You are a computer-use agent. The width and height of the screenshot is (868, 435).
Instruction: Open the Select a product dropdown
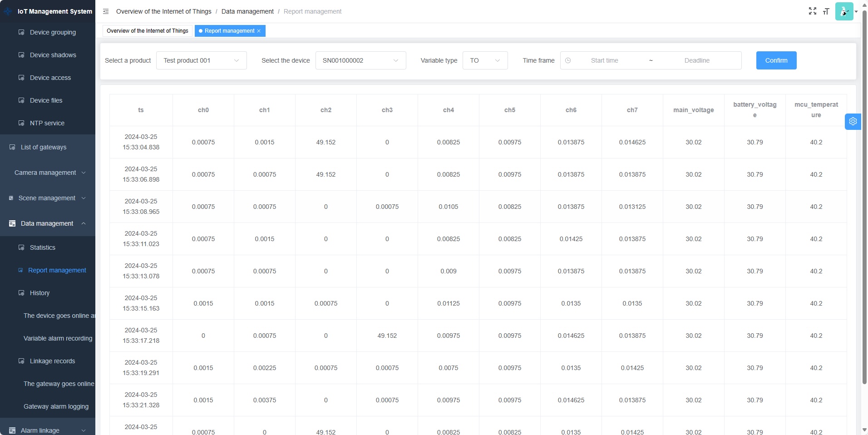tap(201, 60)
